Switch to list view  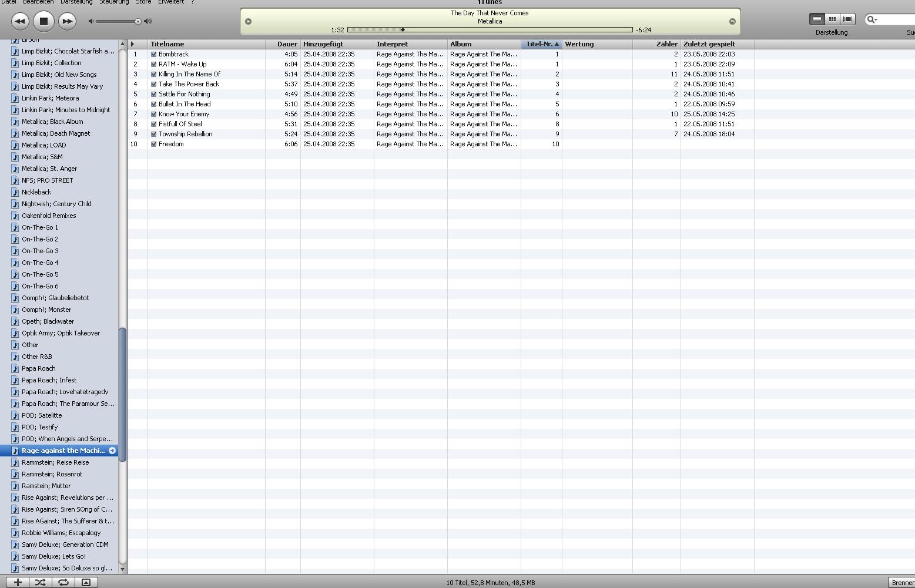[817, 19]
